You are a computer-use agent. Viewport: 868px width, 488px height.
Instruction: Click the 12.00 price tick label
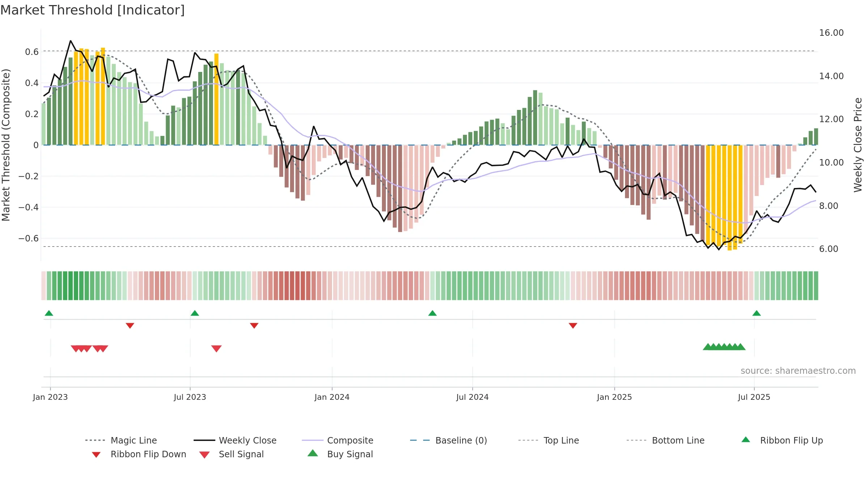(831, 119)
